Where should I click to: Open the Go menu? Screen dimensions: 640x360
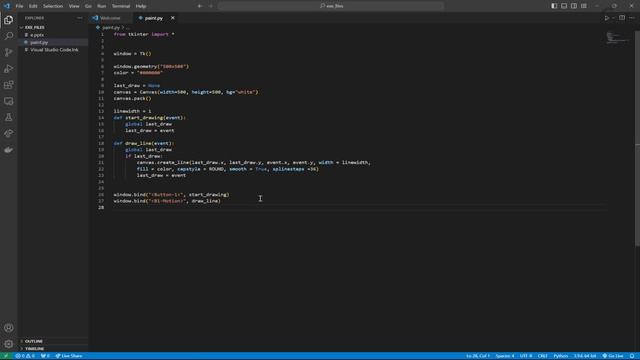[x=88, y=6]
